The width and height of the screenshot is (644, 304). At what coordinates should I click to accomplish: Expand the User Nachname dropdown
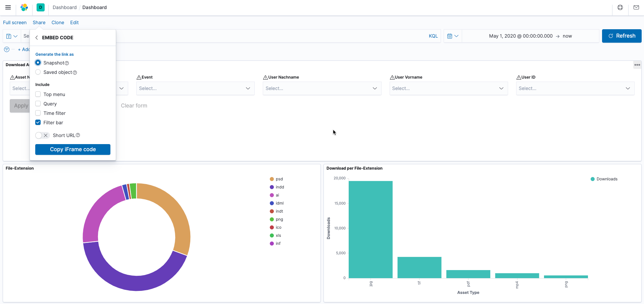321,88
